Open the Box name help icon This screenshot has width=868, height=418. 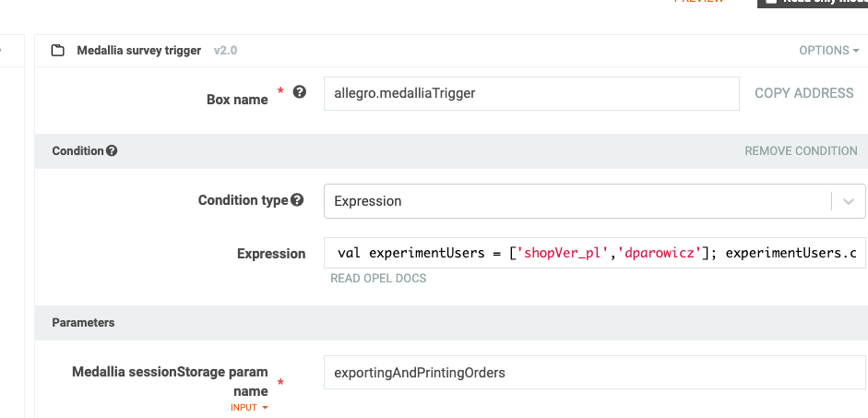[300, 92]
